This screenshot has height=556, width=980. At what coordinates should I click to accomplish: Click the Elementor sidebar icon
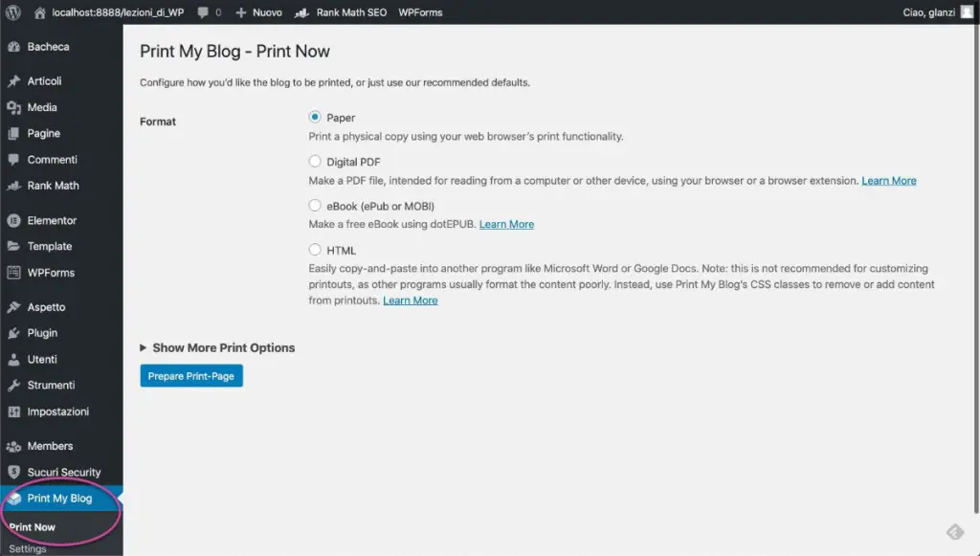[x=13, y=220]
